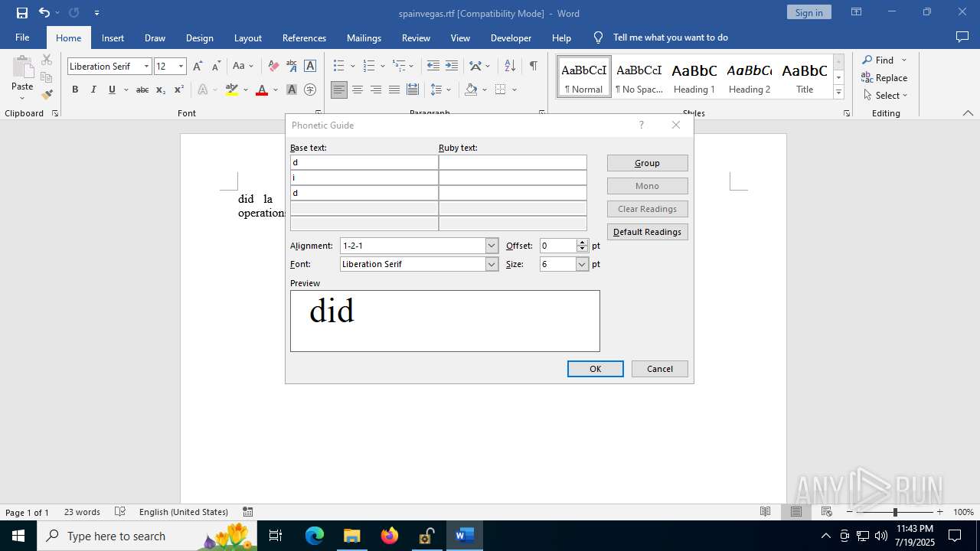980x551 pixels.
Task: Click Decrease Indent icon
Action: (x=433, y=66)
